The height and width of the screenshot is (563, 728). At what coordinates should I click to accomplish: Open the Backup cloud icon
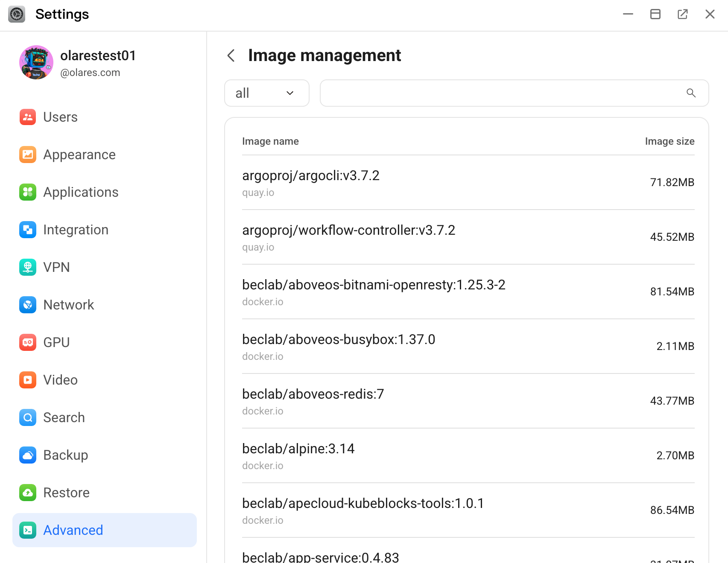tap(27, 455)
